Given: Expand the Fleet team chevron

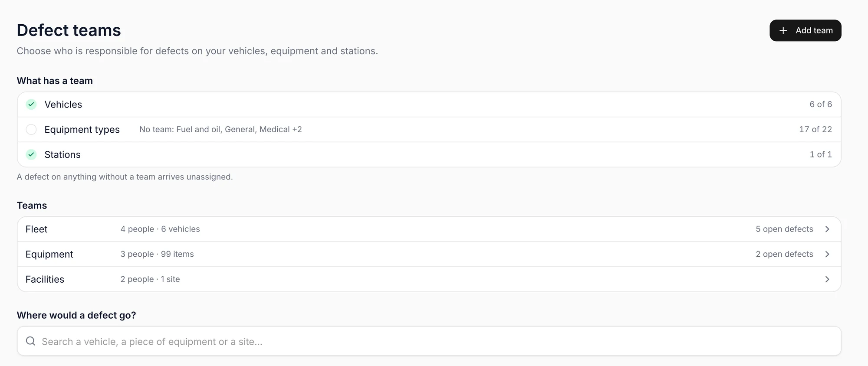Looking at the screenshot, I should 827,229.
